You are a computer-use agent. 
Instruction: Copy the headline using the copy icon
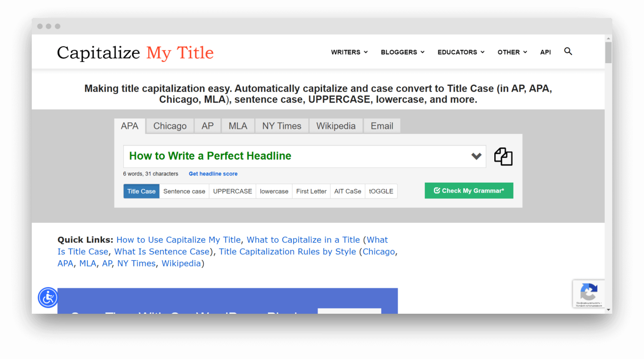pyautogui.click(x=503, y=157)
